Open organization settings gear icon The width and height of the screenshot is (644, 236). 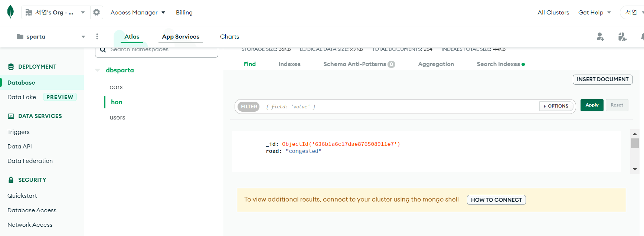pyautogui.click(x=97, y=12)
